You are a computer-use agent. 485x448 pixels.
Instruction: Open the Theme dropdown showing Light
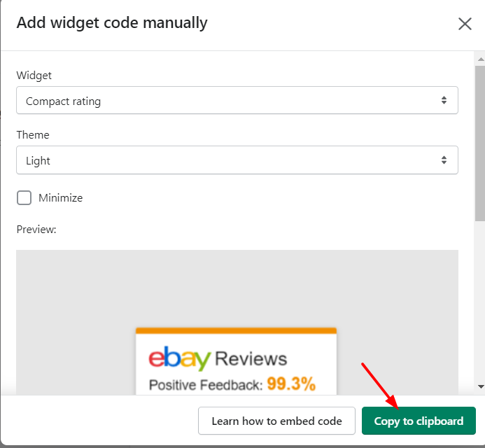[x=237, y=160]
